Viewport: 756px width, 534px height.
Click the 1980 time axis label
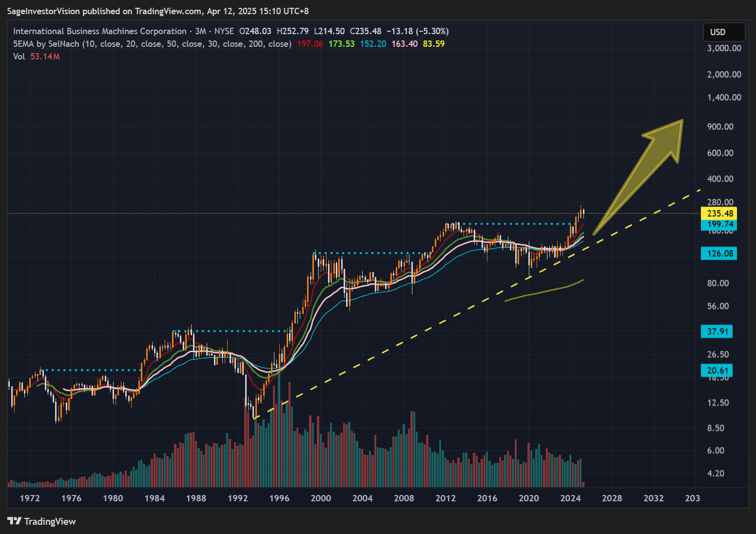pos(113,498)
